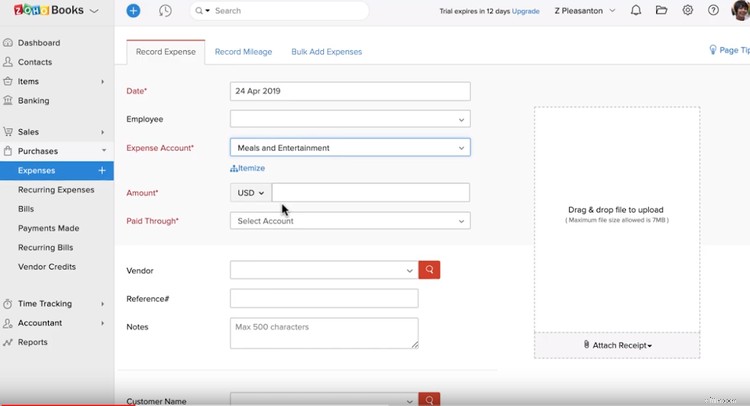Image resolution: width=750 pixels, height=406 pixels.
Task: Click the Attach Receipt button
Action: [617, 345]
